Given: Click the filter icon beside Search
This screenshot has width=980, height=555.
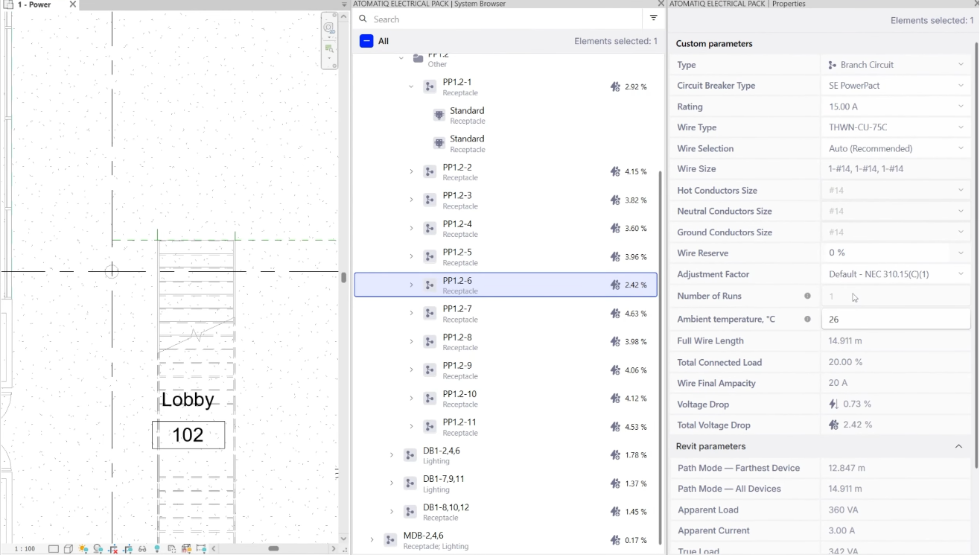Looking at the screenshot, I should [x=653, y=19].
